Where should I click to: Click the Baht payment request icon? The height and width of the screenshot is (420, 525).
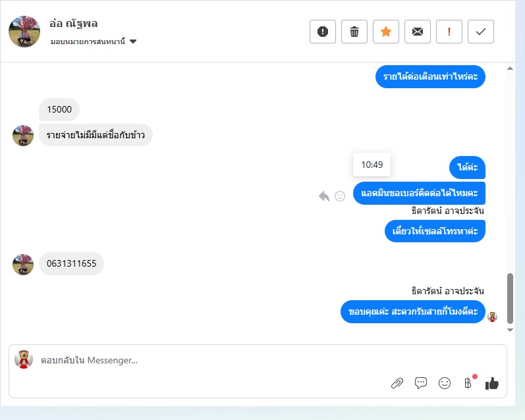(468, 383)
